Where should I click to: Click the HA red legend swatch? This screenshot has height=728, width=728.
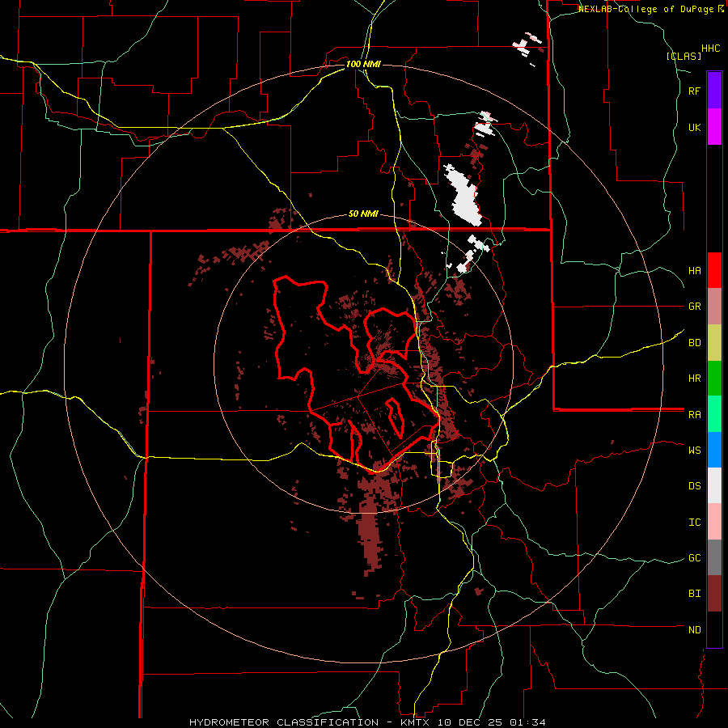714,270
